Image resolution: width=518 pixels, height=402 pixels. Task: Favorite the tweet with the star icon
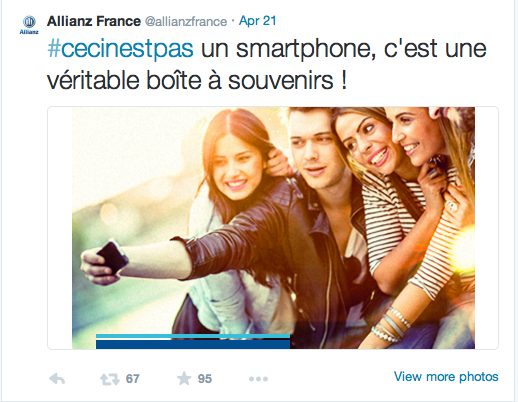click(184, 378)
